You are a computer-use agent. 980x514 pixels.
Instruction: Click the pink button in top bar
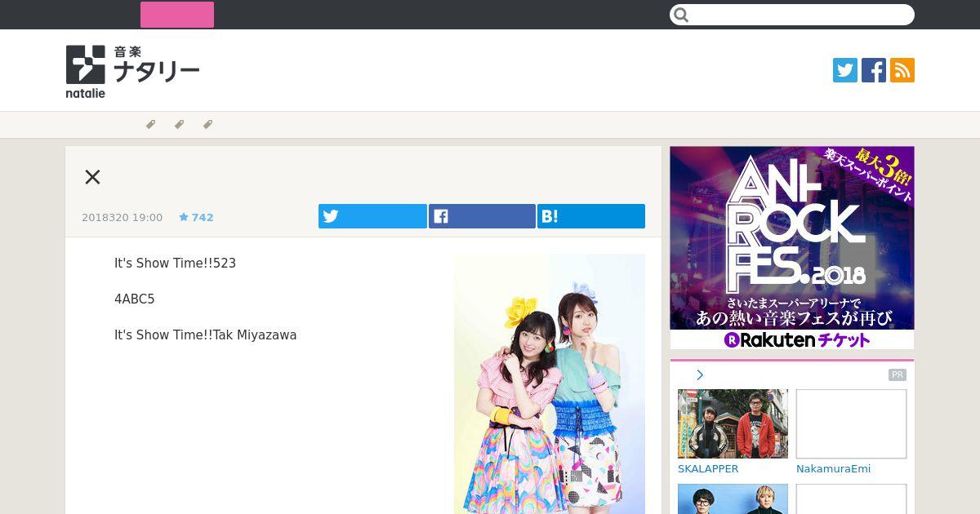click(177, 15)
